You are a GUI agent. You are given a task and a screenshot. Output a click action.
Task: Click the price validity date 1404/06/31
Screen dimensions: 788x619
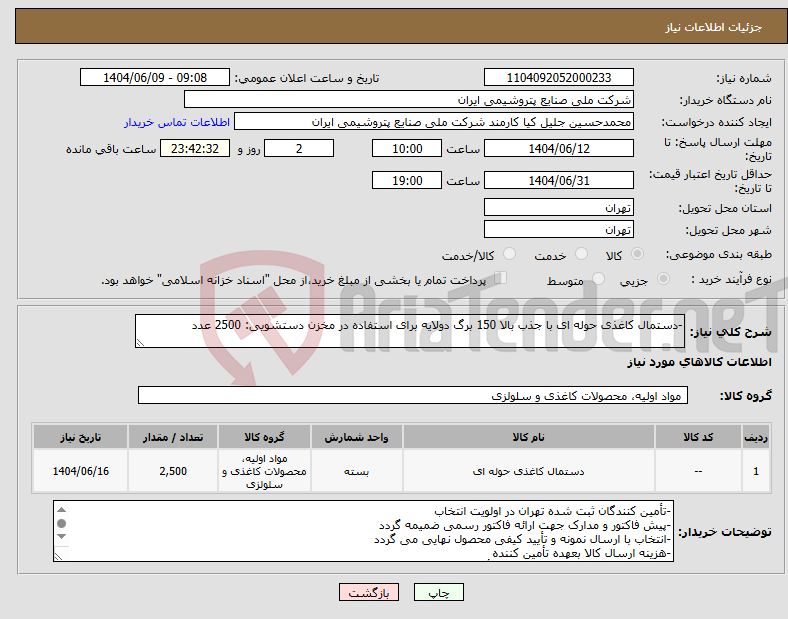(x=558, y=180)
